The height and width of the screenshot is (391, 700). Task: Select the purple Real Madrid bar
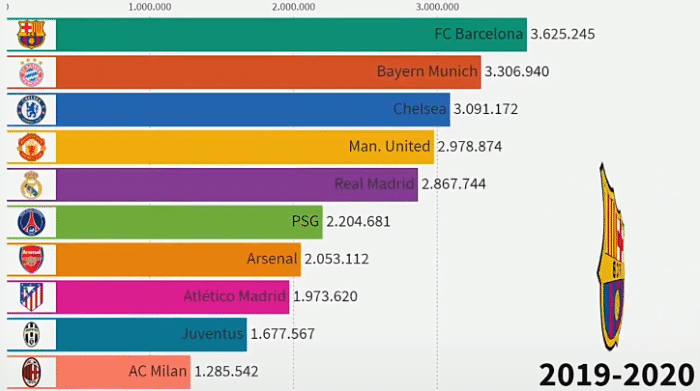(x=237, y=185)
